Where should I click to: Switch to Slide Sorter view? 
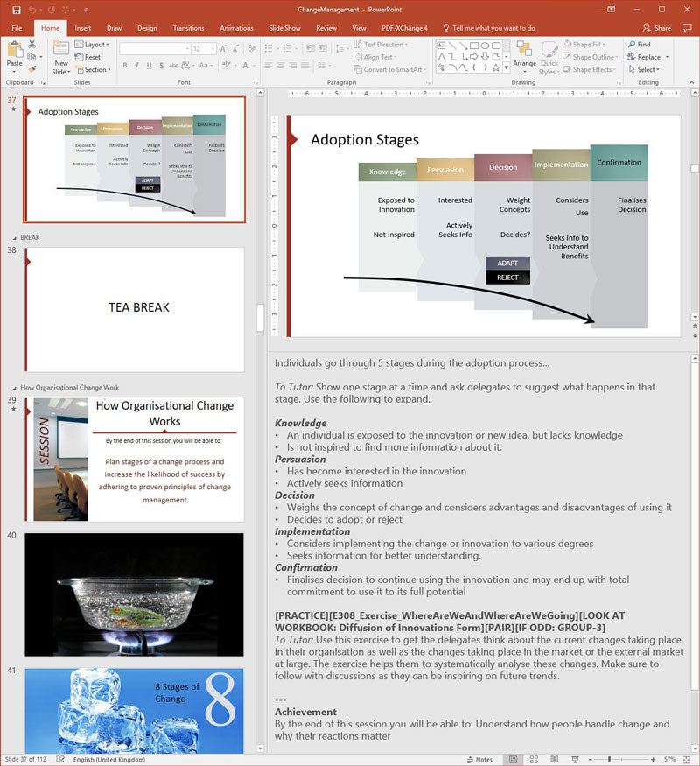pos(534,759)
